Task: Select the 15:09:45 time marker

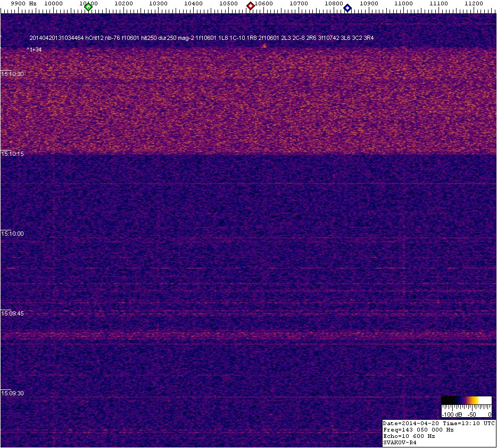Action: [13, 313]
